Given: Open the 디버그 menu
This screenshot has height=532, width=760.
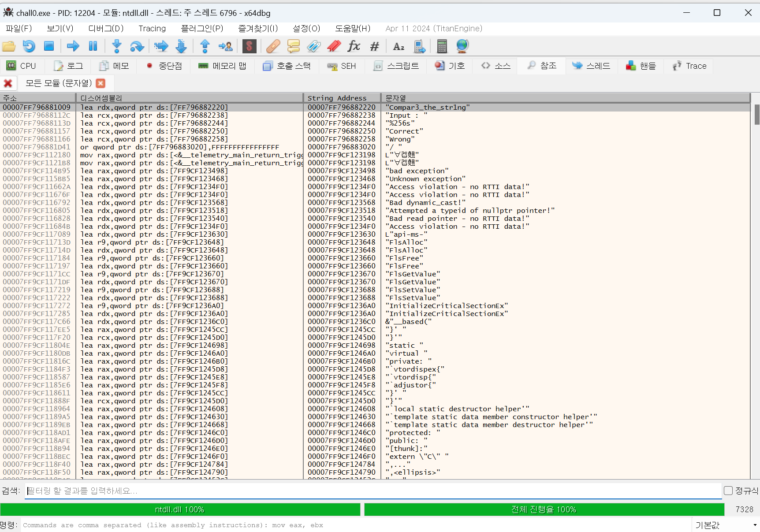Looking at the screenshot, I should click(x=105, y=28).
